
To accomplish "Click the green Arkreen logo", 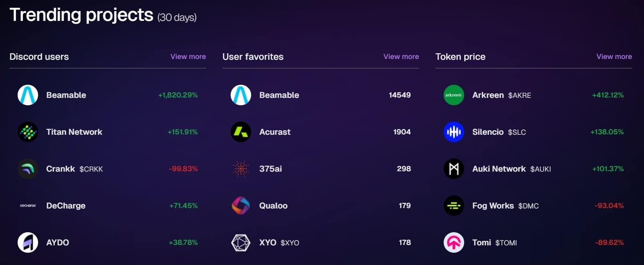I will click(454, 95).
